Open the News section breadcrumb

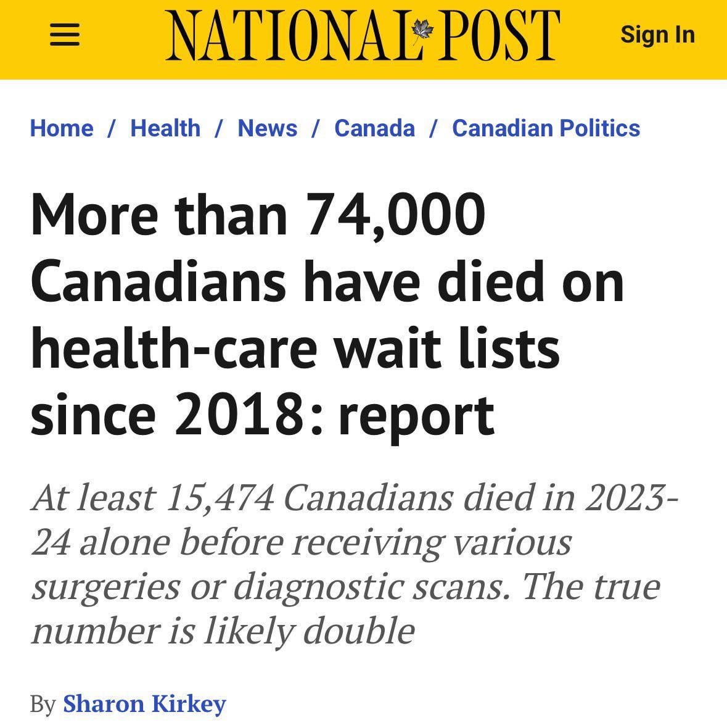[267, 128]
